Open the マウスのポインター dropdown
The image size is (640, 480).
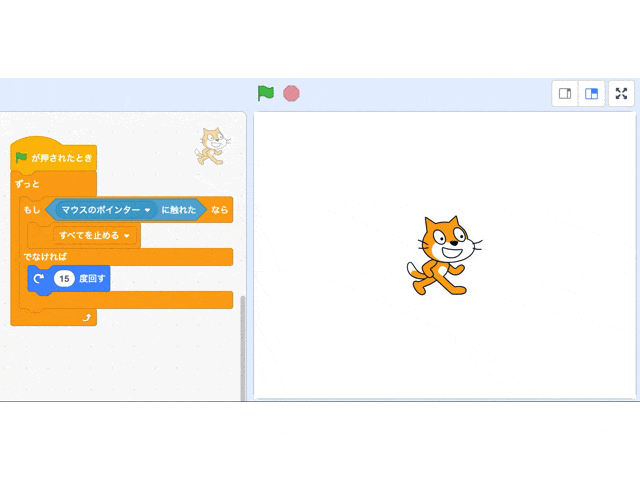pos(106,210)
